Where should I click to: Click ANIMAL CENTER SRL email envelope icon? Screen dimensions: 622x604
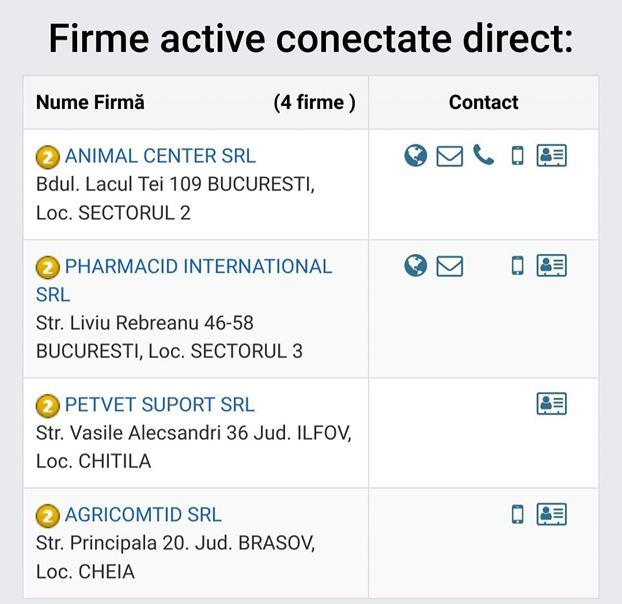pos(450,156)
